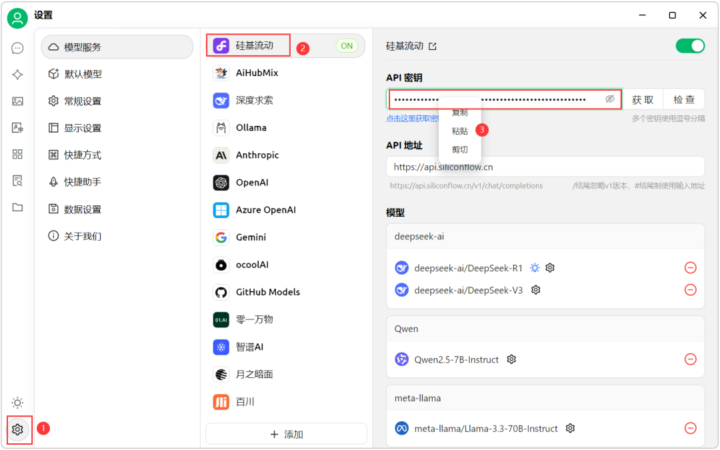Open settings gear in sidebar
Viewport: 720px width, 450px height.
(17, 429)
